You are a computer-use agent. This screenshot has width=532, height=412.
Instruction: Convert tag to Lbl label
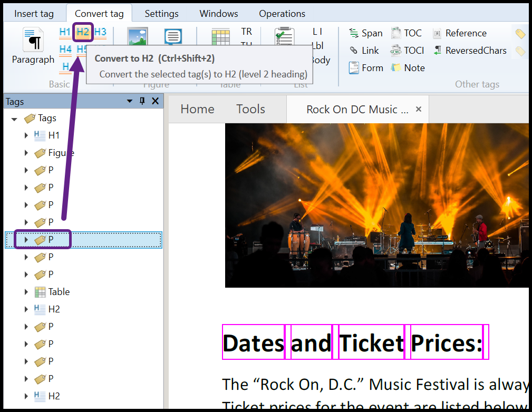[x=318, y=45]
